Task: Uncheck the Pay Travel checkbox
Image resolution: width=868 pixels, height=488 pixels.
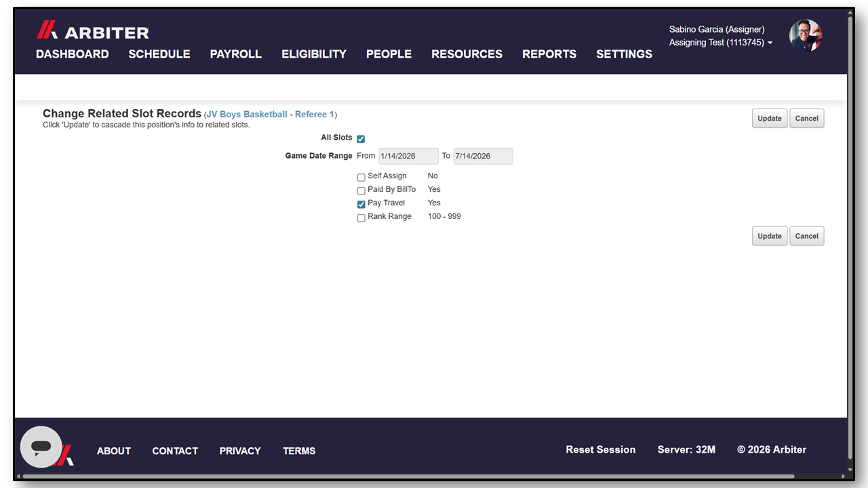Action: 361,204
